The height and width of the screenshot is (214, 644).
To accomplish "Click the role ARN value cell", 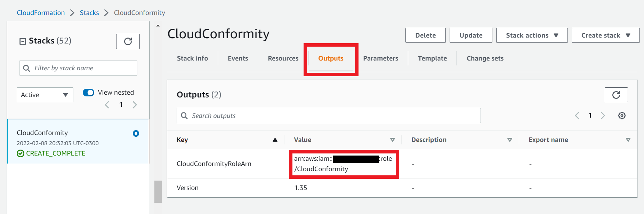I will click(343, 164).
